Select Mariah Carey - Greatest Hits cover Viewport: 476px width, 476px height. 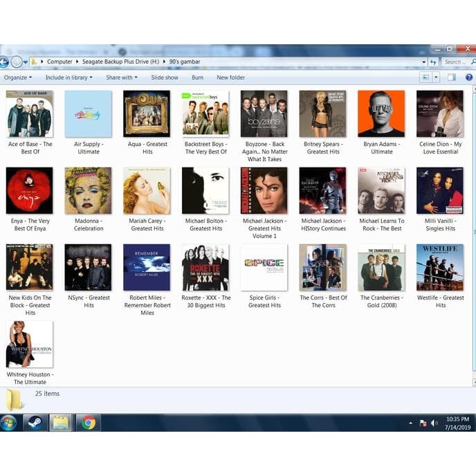(147, 191)
